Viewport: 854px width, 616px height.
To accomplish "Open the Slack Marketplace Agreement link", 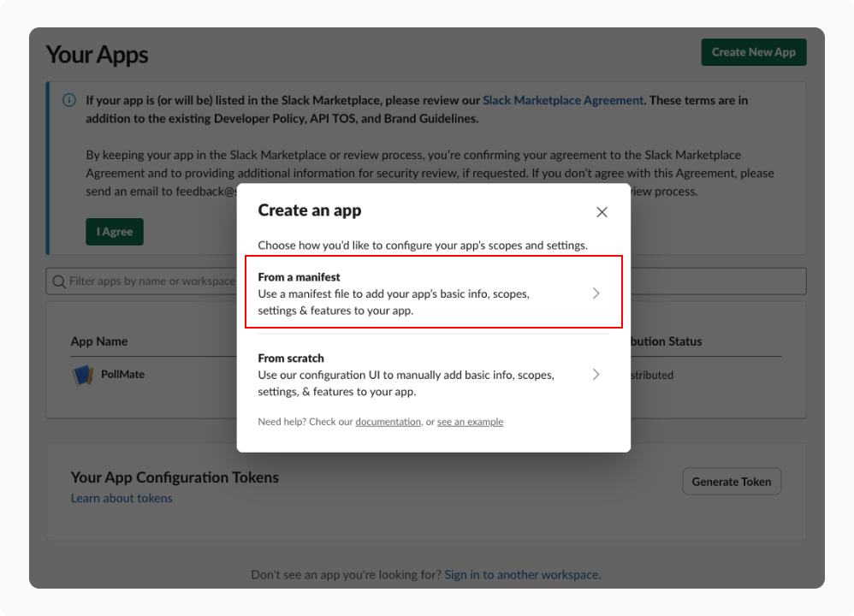I will 562,100.
